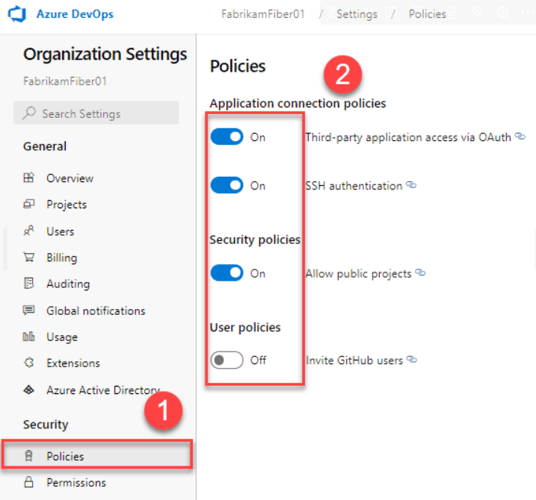536x500 pixels.
Task: Open Permissions under Security
Action: coord(76,483)
